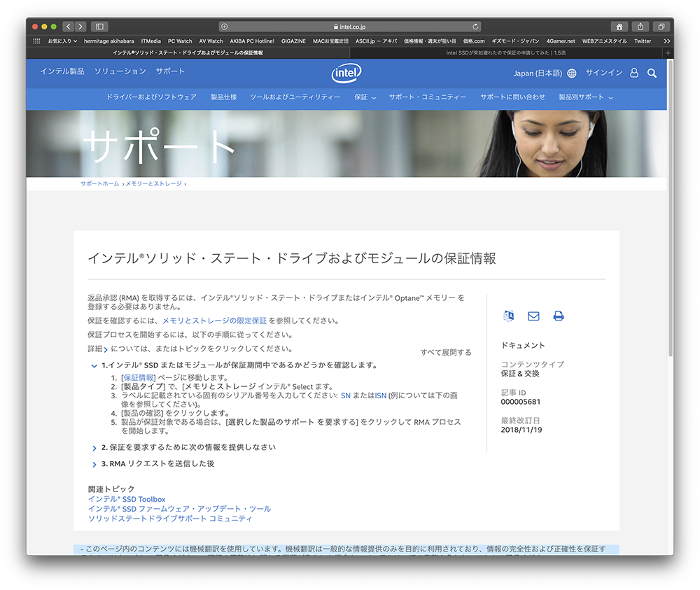The width and height of the screenshot is (700, 590).
Task: Open ITMedia bookmark
Action: (x=151, y=41)
